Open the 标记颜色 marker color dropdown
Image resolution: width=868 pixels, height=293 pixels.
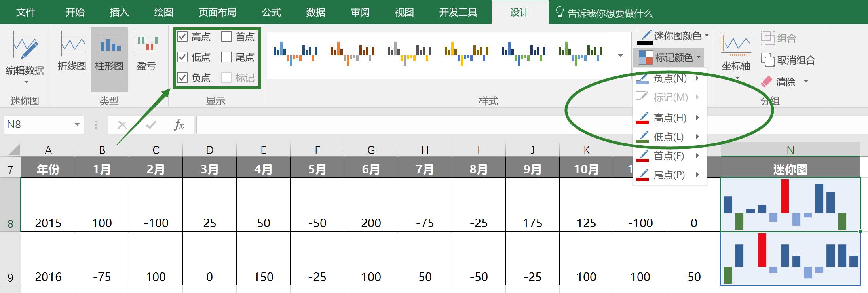[669, 58]
